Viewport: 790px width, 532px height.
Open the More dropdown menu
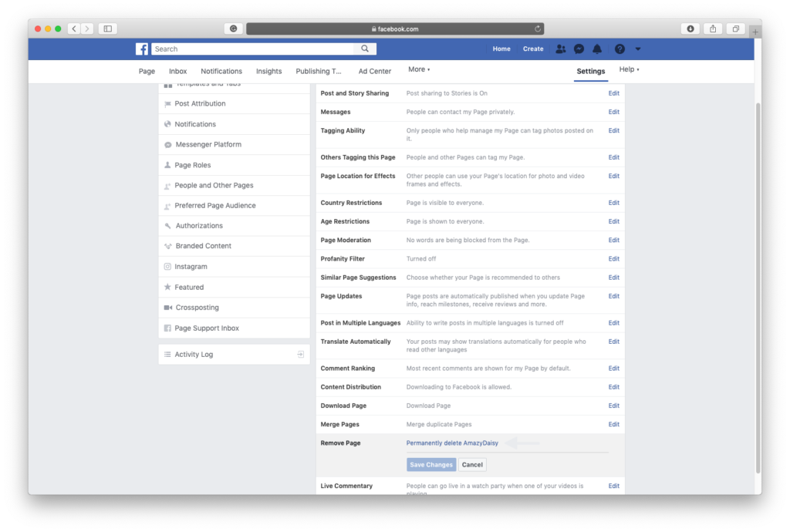point(419,69)
